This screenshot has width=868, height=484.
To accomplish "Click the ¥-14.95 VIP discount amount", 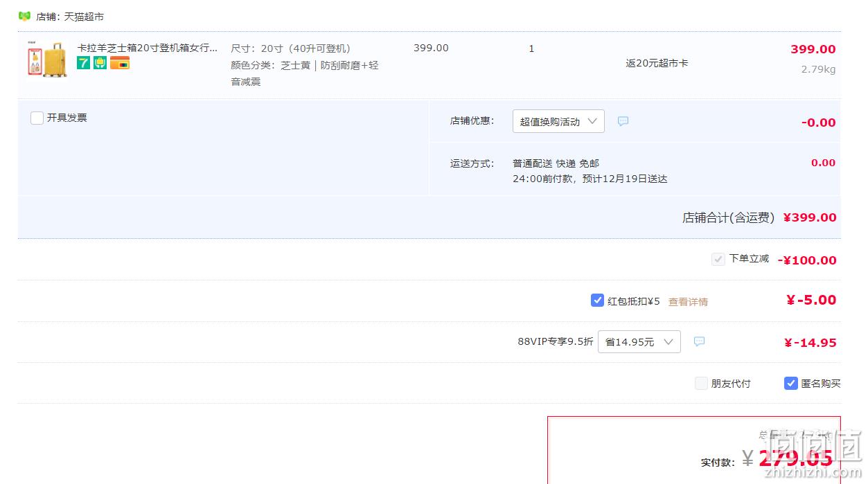I will click(x=811, y=343).
